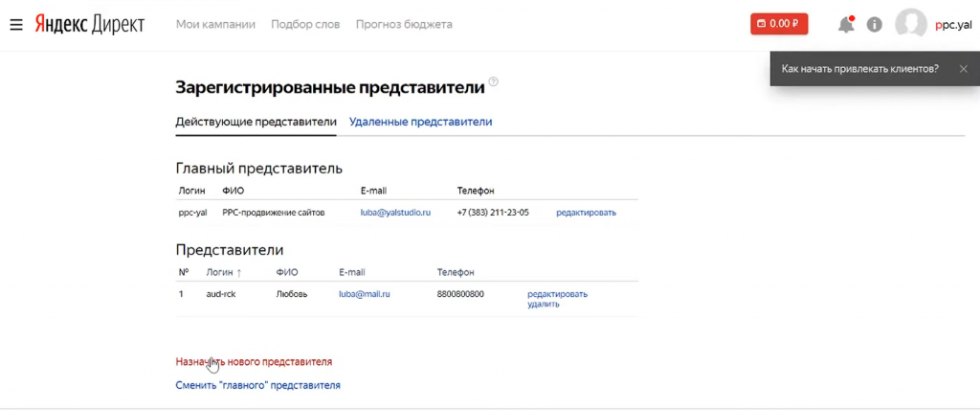This screenshot has height=410, width=980.
Task: Switch to Удаленные представители tab
Action: pyautogui.click(x=421, y=122)
